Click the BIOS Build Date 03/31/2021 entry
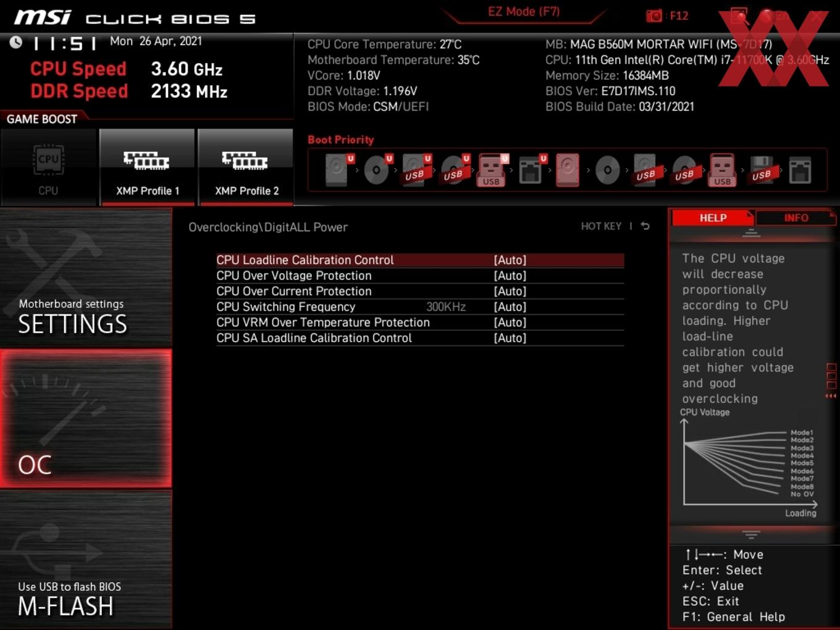840x630 pixels. pos(619,106)
